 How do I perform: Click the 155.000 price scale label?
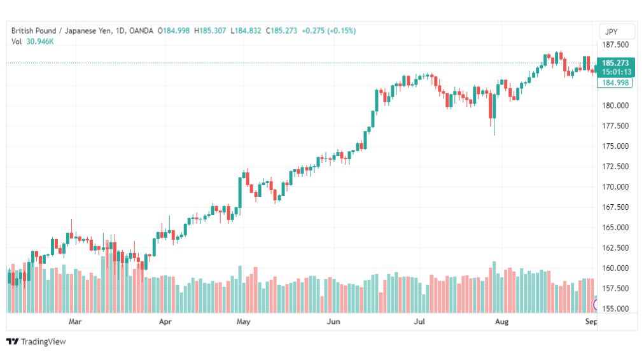(615, 308)
